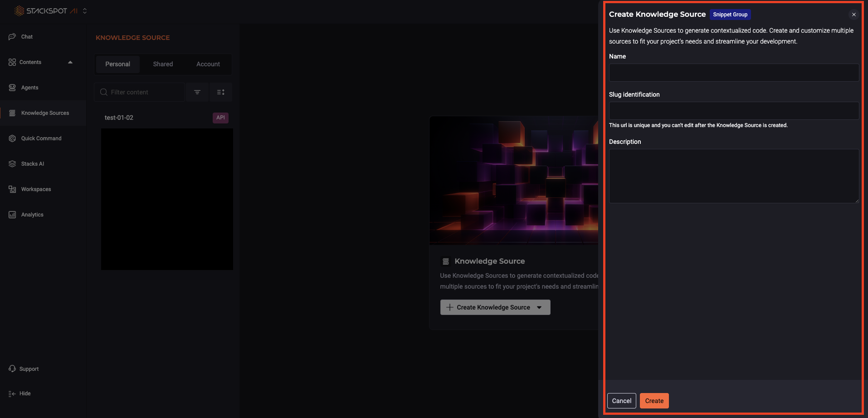Expand the Create Knowledge Source dropdown arrow
The height and width of the screenshot is (418, 868).
(x=539, y=307)
